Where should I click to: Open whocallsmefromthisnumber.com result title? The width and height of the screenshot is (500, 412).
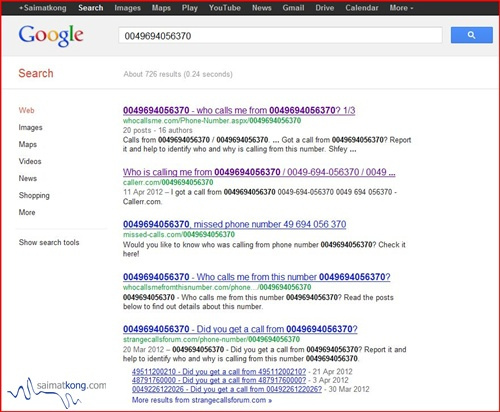[257, 277]
